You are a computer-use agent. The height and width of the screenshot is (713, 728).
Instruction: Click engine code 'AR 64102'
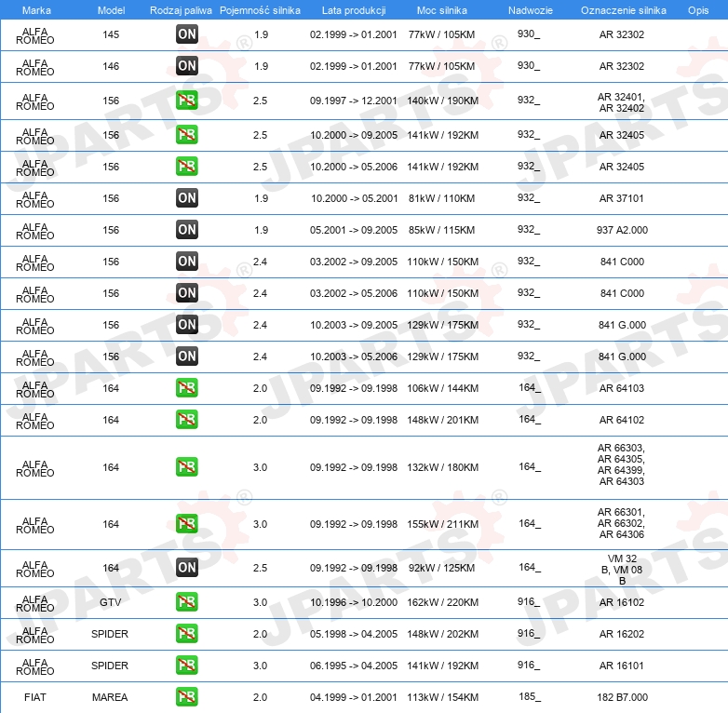622,420
